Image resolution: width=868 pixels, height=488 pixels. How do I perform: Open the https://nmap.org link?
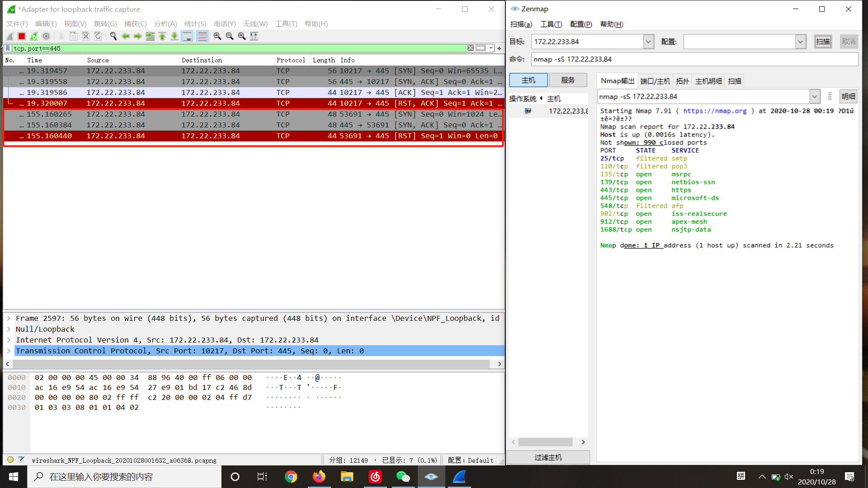[715, 111]
